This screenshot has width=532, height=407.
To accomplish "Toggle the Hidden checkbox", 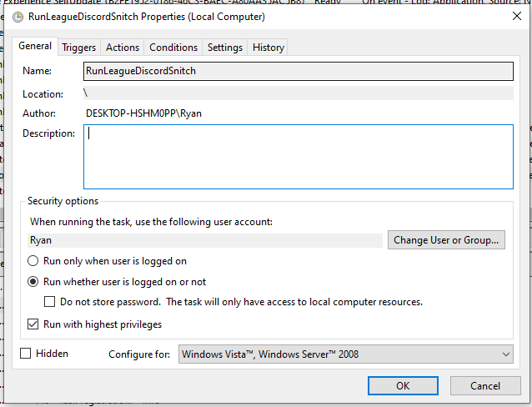I will pos(26,354).
